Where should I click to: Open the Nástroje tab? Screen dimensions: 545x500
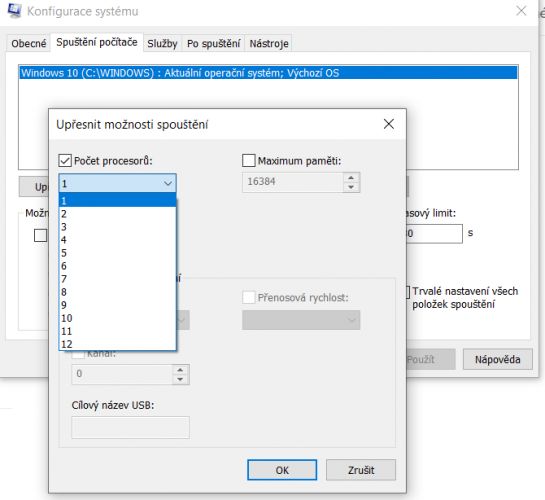[x=269, y=43]
